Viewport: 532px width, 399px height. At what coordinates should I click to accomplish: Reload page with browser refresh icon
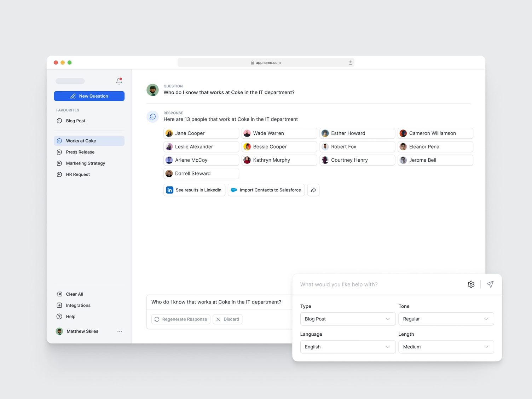(350, 63)
